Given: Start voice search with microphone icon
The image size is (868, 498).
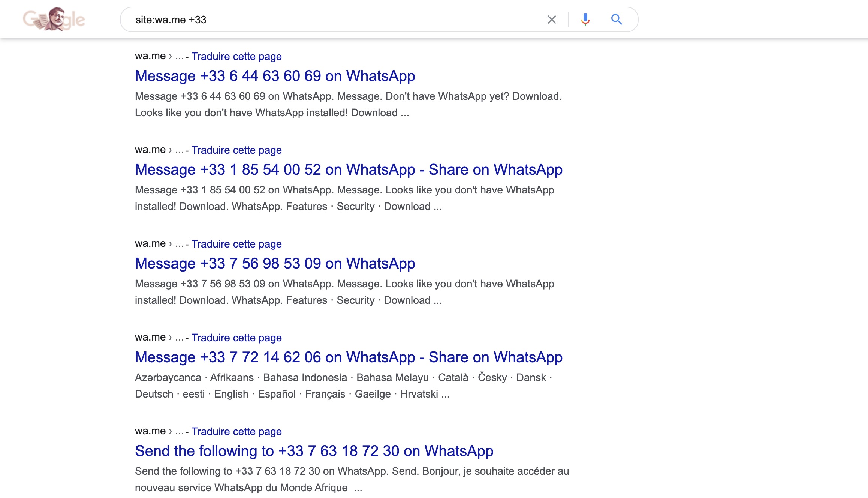Looking at the screenshot, I should 585,19.
